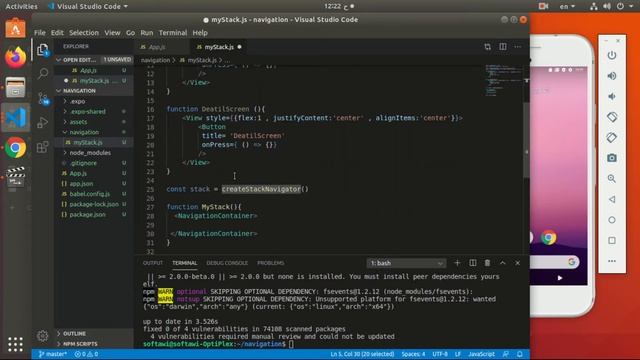The image size is (640, 360).
Task: Collapse the Open Editors section
Action: tap(94, 60)
